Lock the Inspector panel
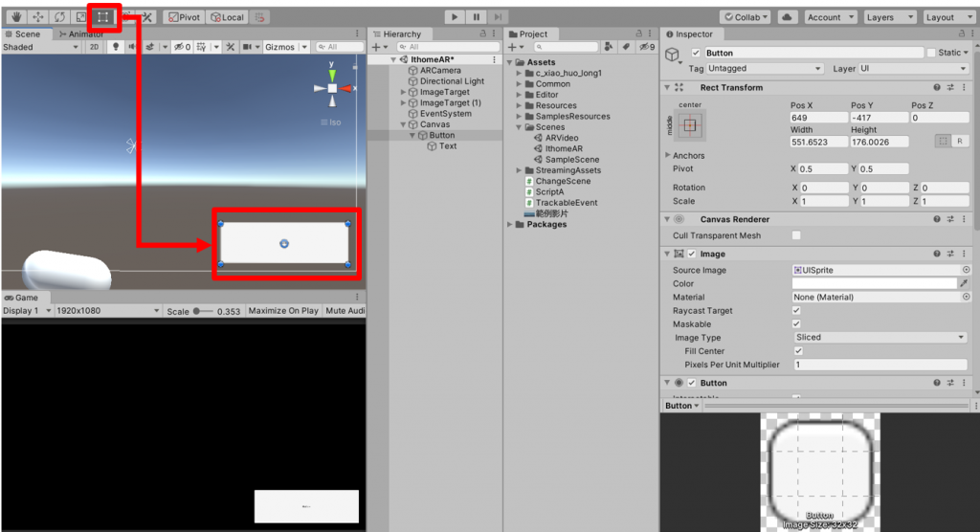This screenshot has width=980, height=532. click(x=961, y=33)
